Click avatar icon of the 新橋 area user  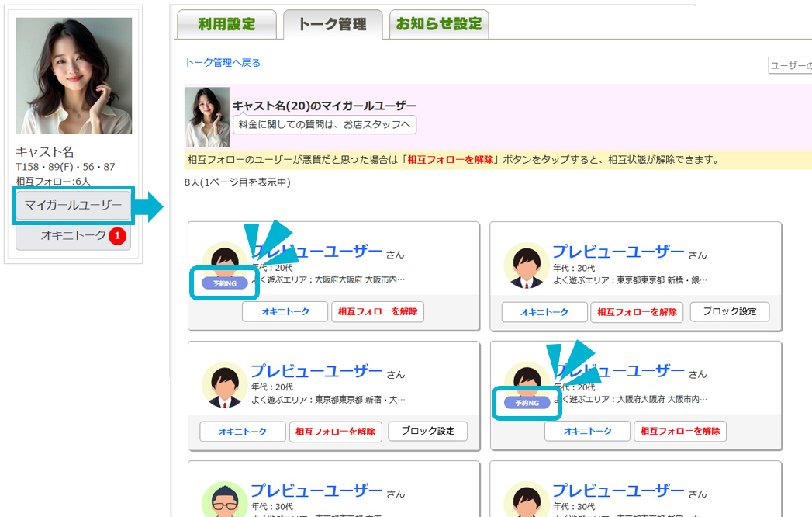527,265
